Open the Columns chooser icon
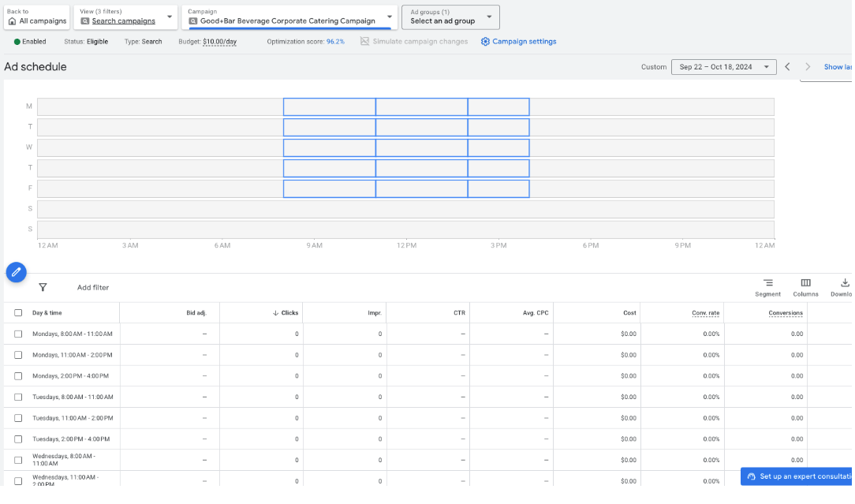The height and width of the screenshot is (504, 855). [805, 283]
